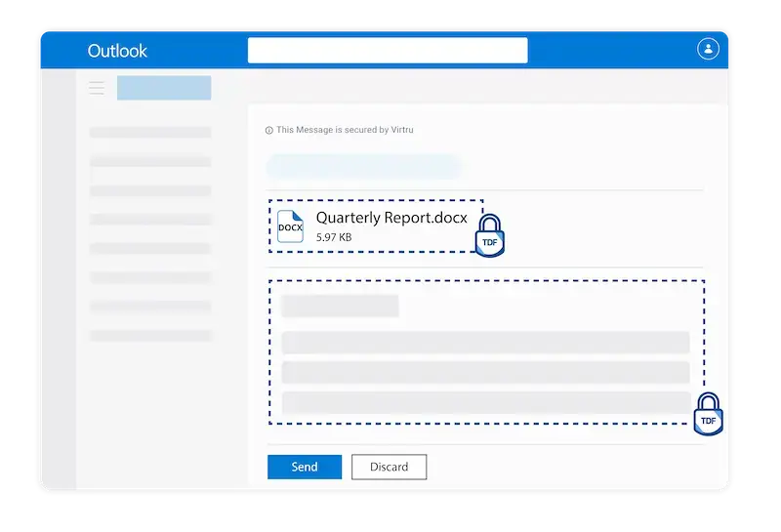
Task: Click the 5.97 KB file size label
Action: coord(334,237)
